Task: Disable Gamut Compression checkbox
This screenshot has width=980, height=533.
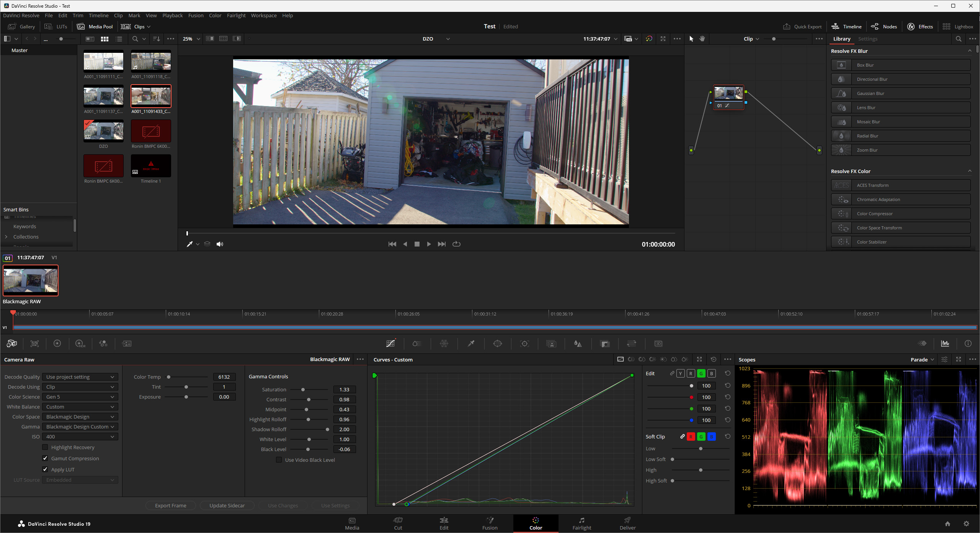Action: [x=45, y=458]
